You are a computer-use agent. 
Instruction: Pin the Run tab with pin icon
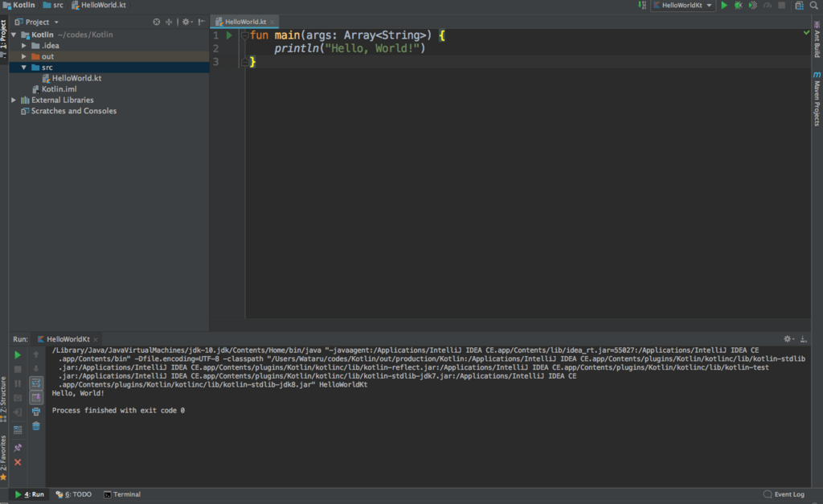click(18, 448)
